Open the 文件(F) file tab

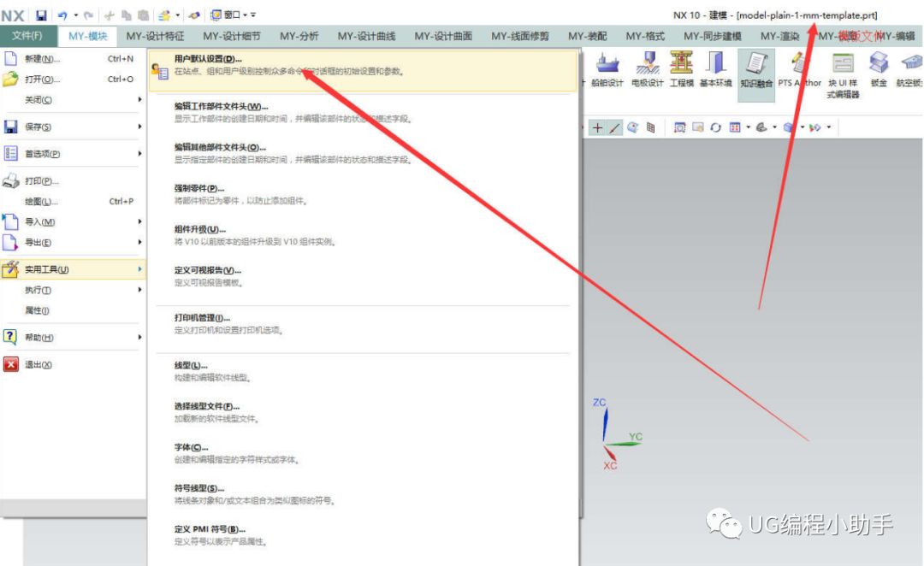point(27,36)
